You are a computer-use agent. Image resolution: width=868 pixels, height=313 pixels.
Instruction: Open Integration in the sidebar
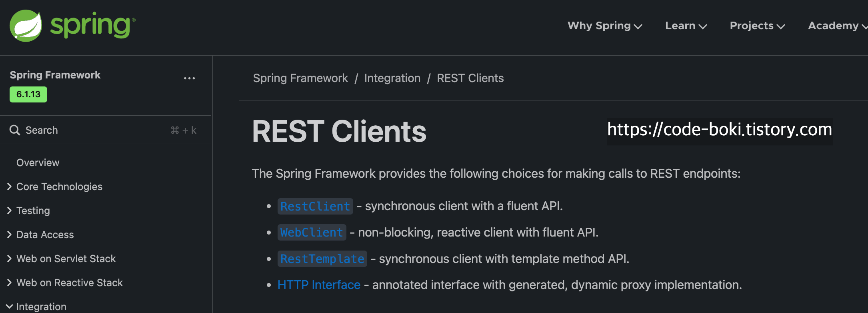point(41,307)
